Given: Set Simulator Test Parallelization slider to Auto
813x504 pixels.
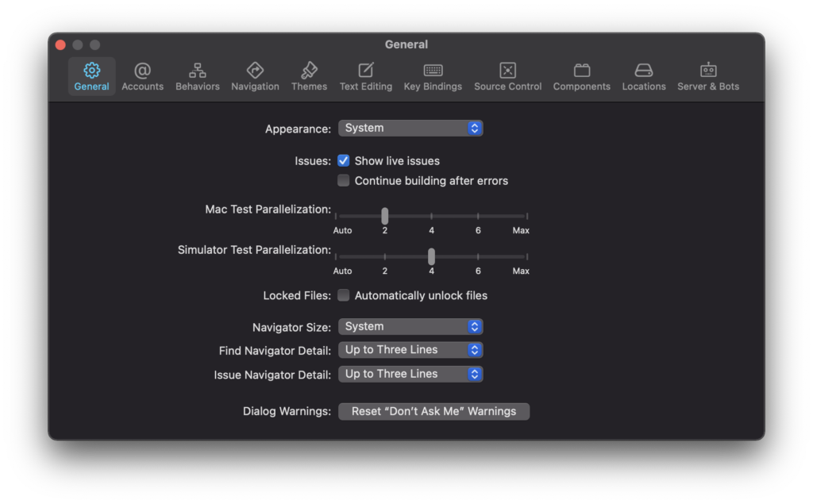Looking at the screenshot, I should (336, 256).
